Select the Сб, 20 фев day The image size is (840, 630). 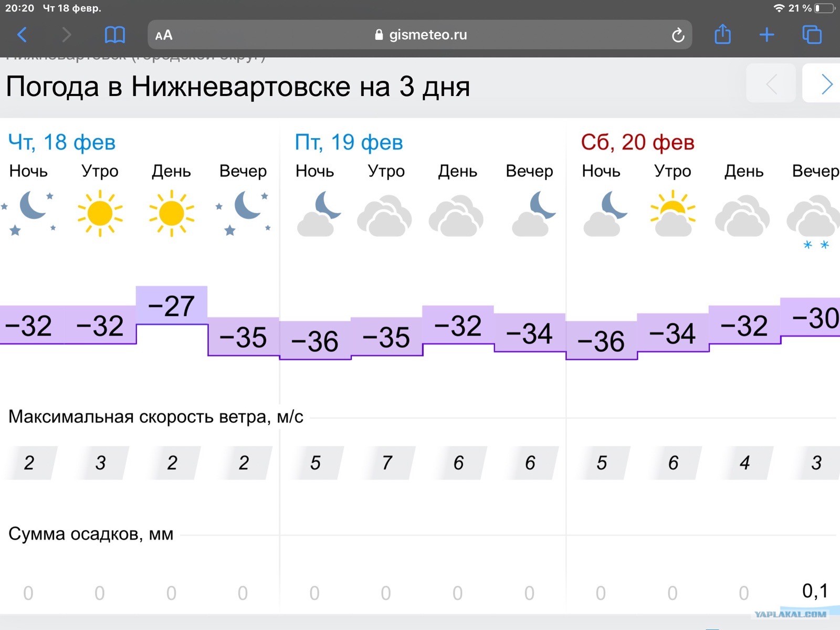pyautogui.click(x=637, y=142)
